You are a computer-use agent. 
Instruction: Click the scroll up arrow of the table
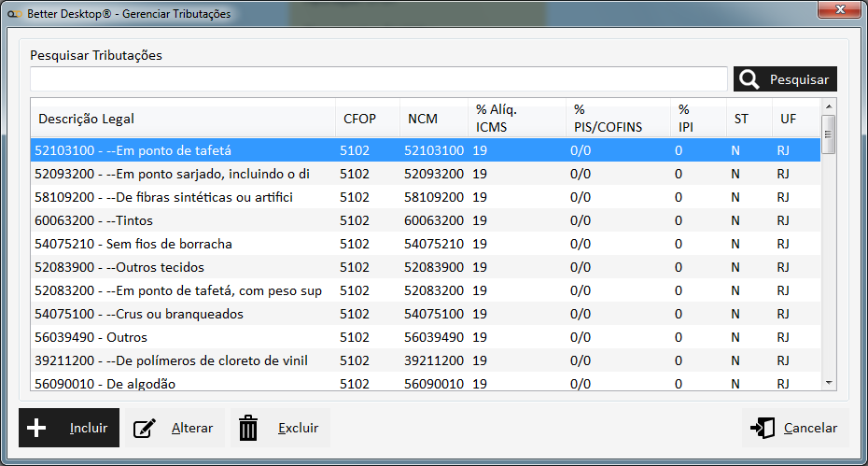click(x=828, y=106)
